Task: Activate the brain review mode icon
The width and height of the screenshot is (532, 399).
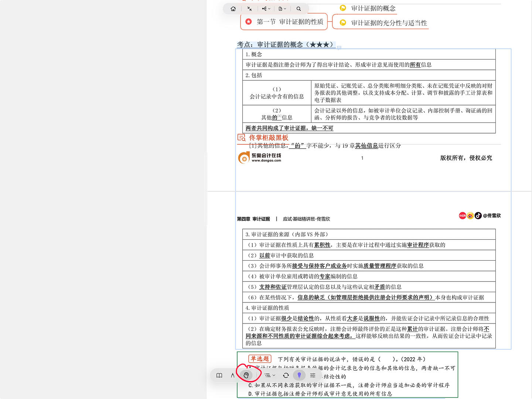Action: (246, 375)
